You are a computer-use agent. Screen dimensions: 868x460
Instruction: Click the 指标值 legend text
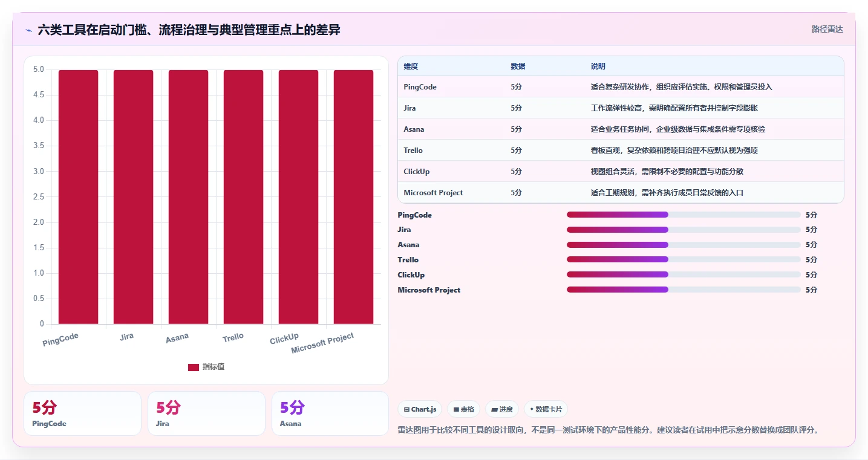point(214,368)
